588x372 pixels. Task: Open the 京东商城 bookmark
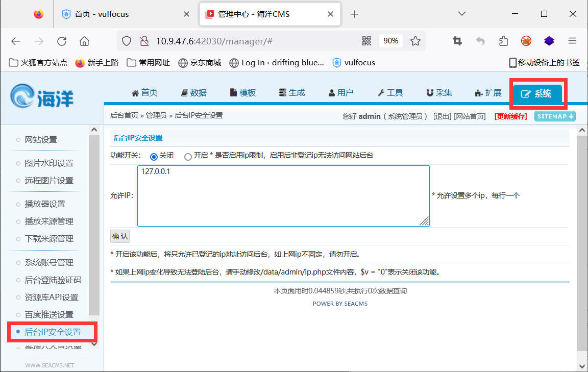(200, 63)
